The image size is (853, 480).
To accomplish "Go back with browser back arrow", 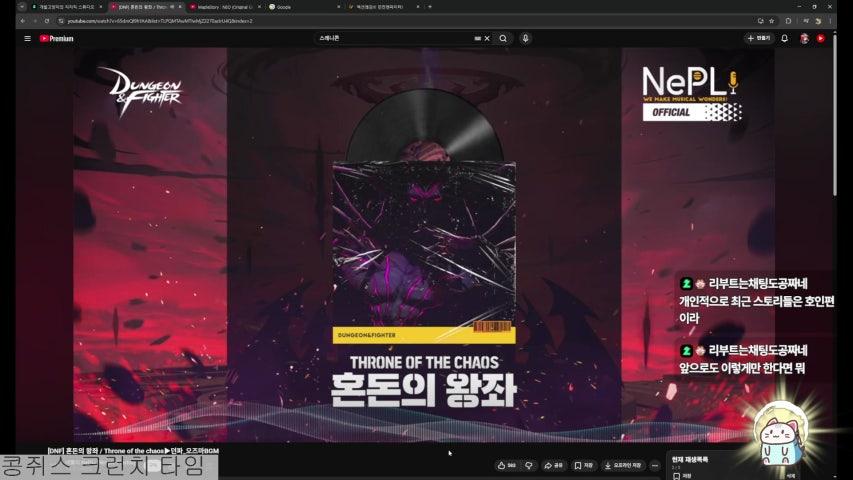I will click(x=23, y=21).
